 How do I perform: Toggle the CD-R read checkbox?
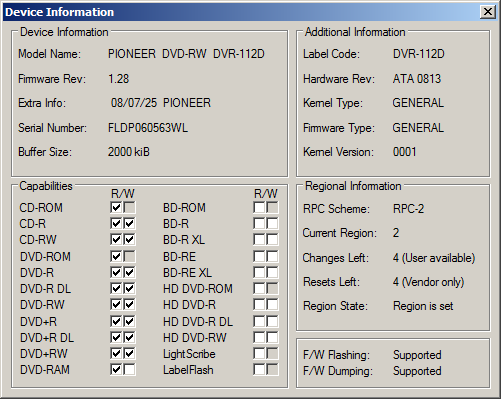tap(116, 223)
